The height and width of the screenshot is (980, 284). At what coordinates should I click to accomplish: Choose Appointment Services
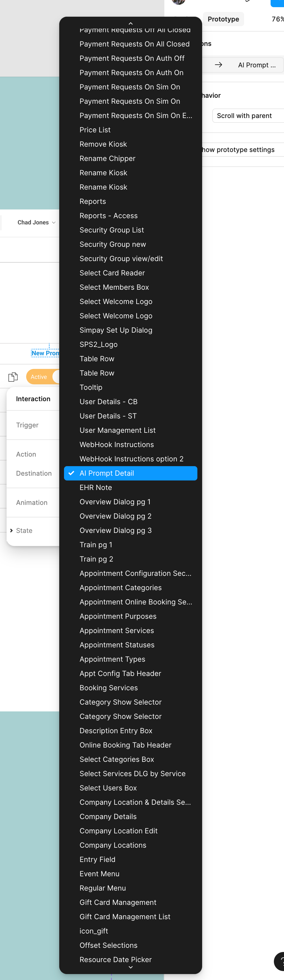coord(130,631)
